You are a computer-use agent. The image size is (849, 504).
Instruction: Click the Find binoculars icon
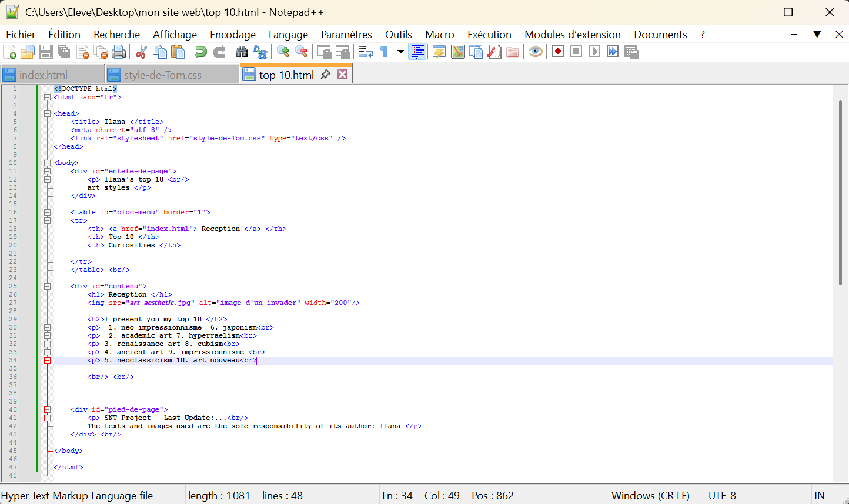pos(242,52)
